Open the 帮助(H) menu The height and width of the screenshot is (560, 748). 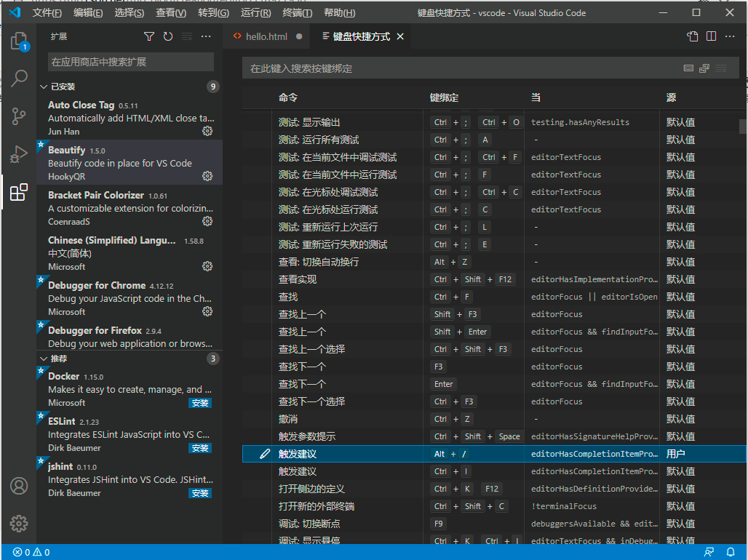pos(339,13)
